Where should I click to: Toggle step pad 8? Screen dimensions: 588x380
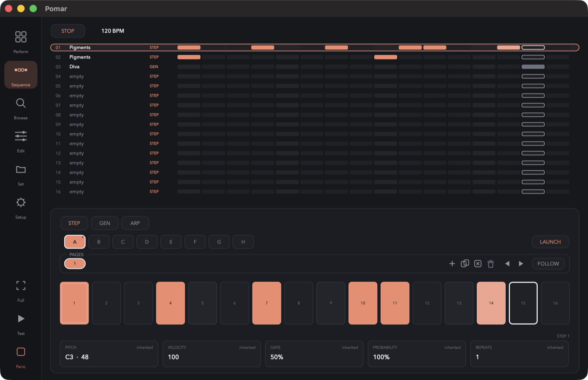tap(299, 303)
